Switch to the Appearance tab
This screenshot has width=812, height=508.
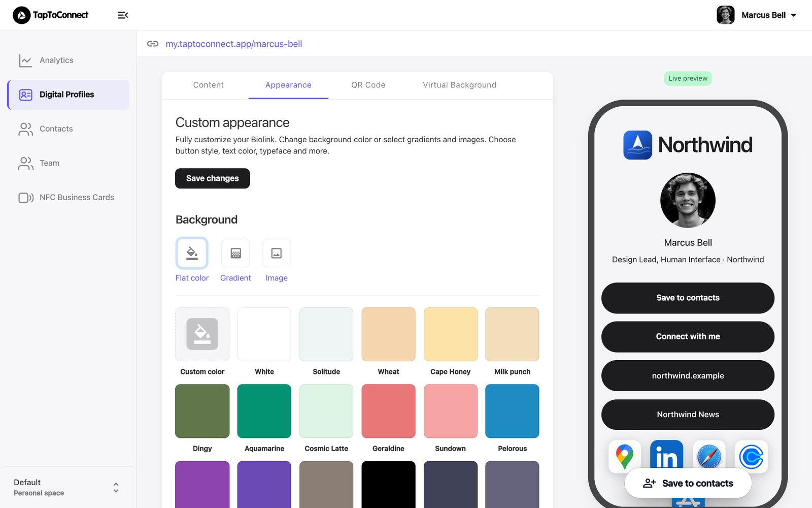click(x=288, y=85)
